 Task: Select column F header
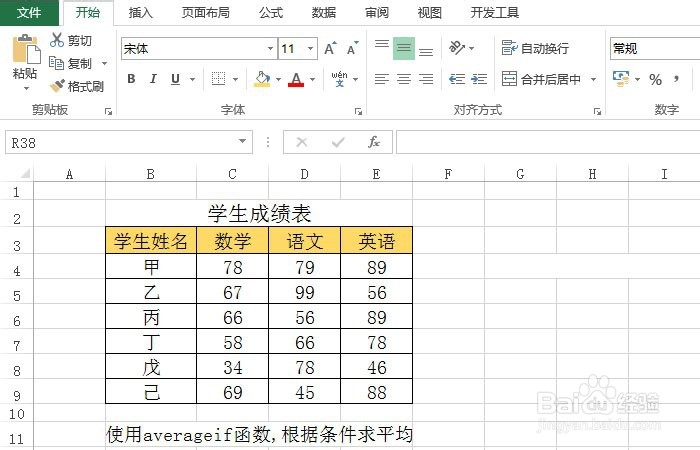(x=448, y=174)
